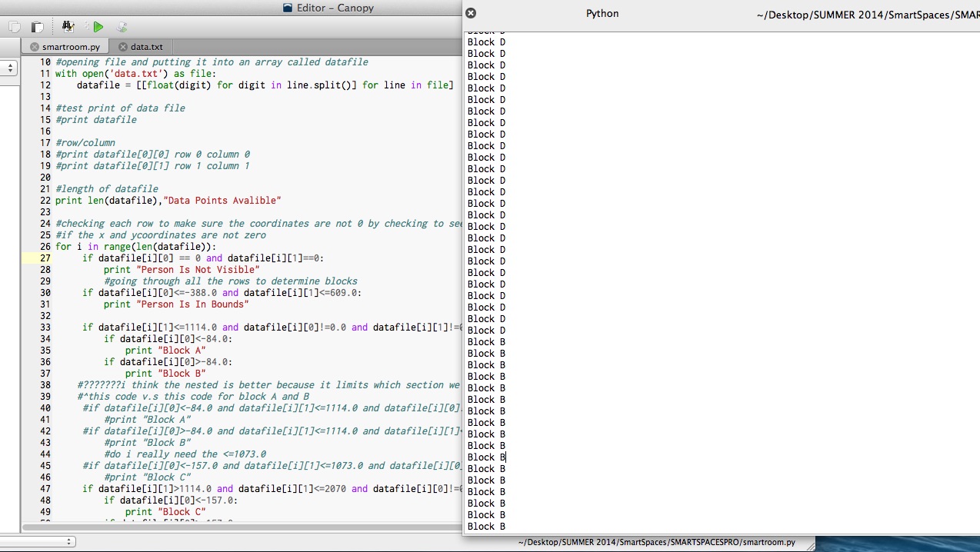Click the Paste clipboard icon
The height and width of the screenshot is (552, 980).
(x=38, y=27)
